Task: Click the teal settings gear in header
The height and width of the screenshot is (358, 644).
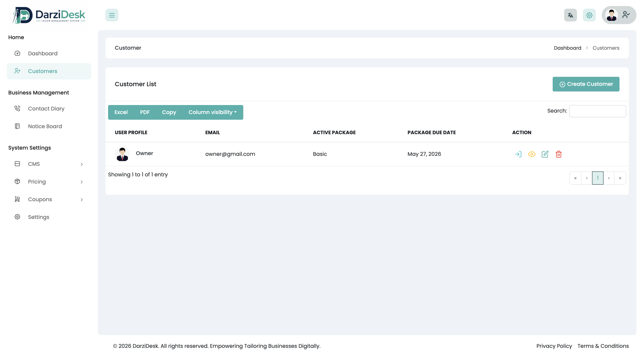Action: (589, 15)
